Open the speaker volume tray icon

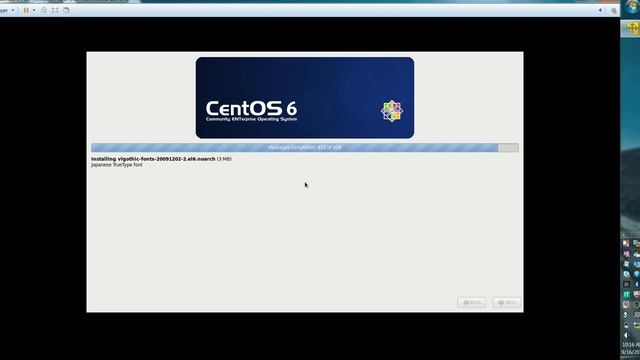pos(626,335)
